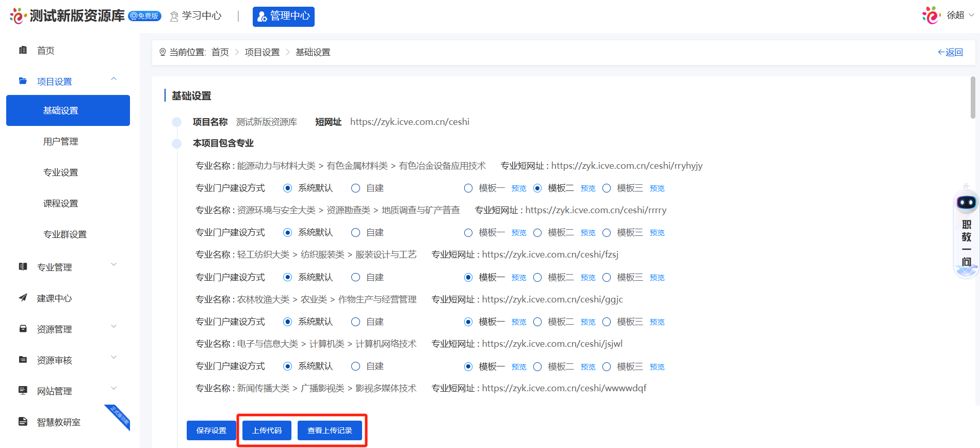
Task: Click the 智慧教研室 document icon
Action: [23, 422]
